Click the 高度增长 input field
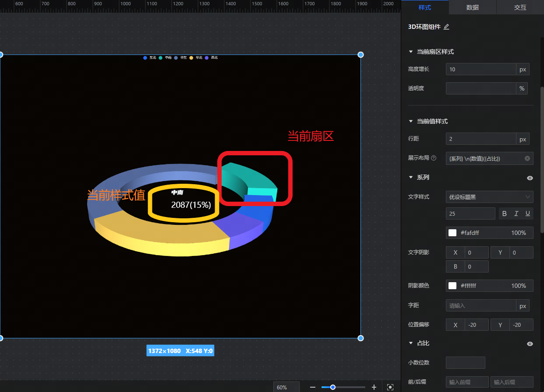Screen dimensions: 544x392 point(480,69)
